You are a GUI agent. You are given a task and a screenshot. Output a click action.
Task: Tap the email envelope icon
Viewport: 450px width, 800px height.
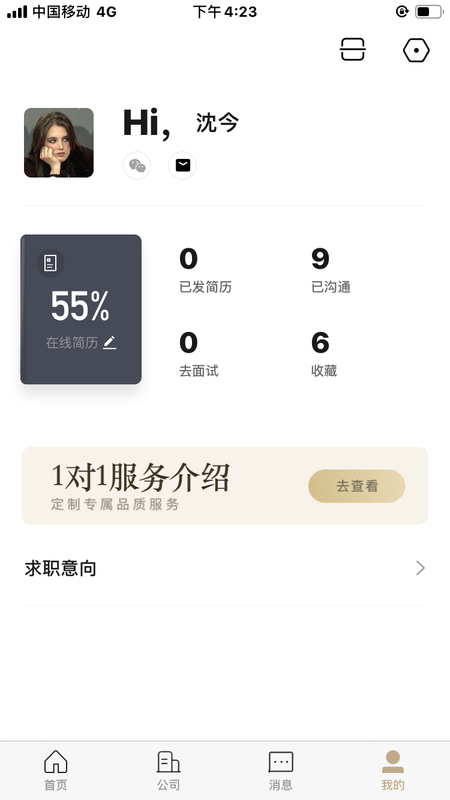pyautogui.click(x=183, y=166)
